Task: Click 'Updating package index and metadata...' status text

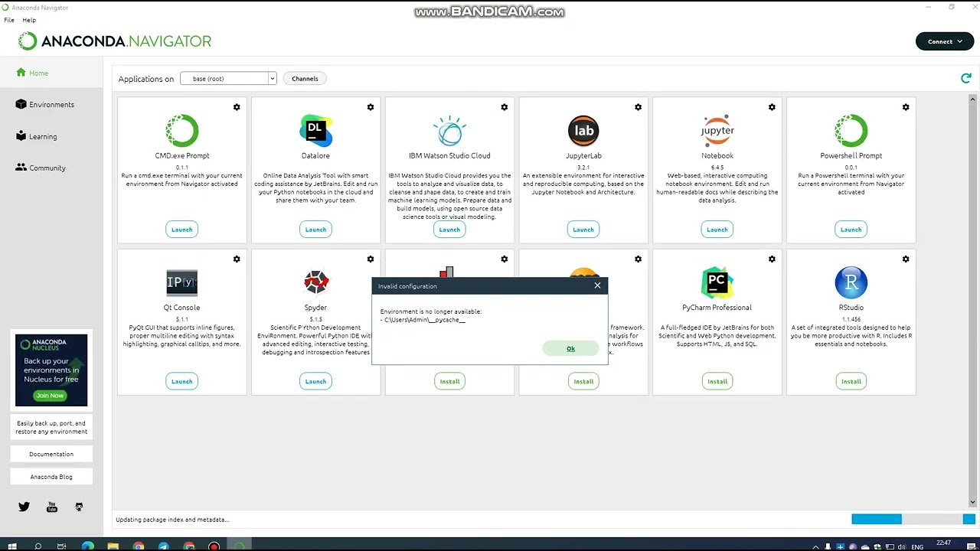Action: click(172, 520)
